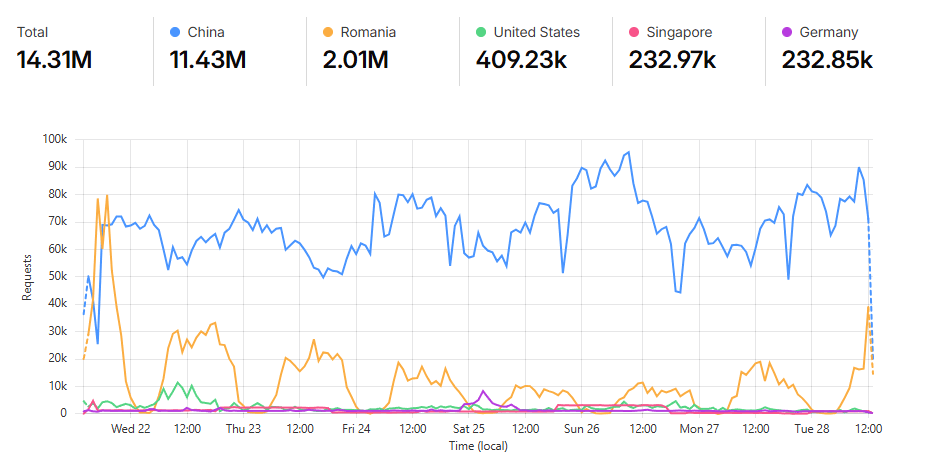Select the Singapore legend label

coord(680,33)
